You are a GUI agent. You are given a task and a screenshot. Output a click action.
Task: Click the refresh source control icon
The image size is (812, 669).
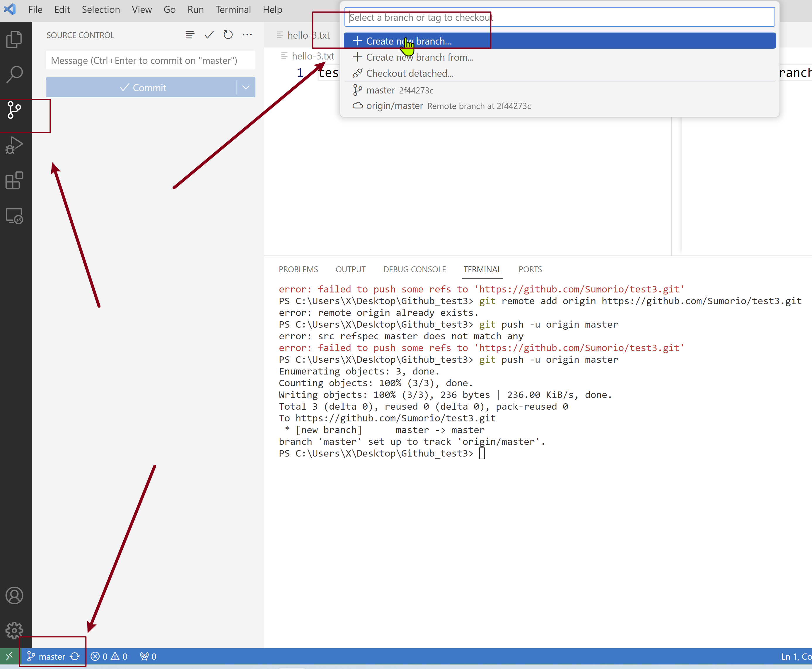coord(228,35)
